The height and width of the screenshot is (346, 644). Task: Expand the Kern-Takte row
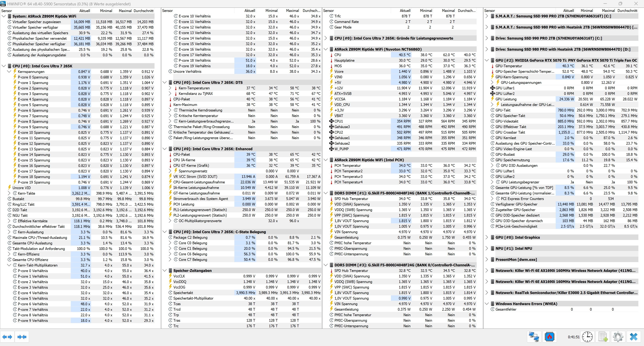click(9, 193)
